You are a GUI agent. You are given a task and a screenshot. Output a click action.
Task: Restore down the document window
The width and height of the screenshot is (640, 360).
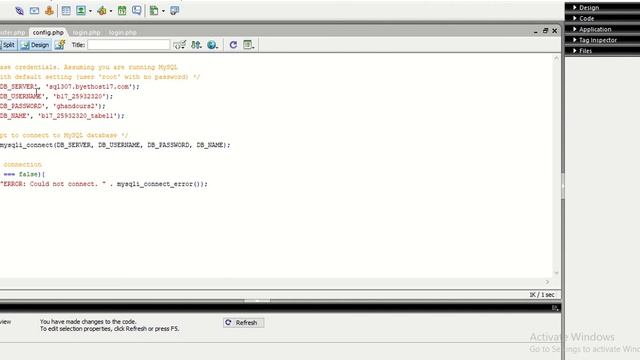point(545,31)
